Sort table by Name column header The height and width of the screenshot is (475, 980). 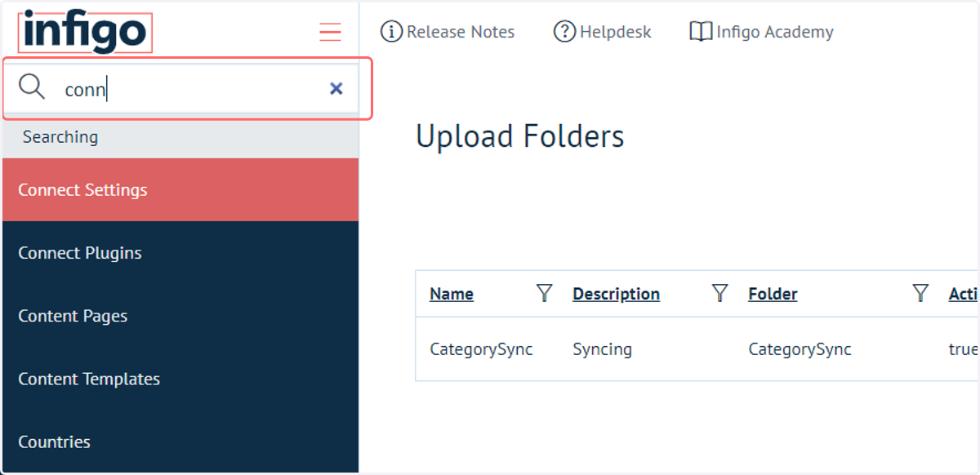(x=452, y=294)
